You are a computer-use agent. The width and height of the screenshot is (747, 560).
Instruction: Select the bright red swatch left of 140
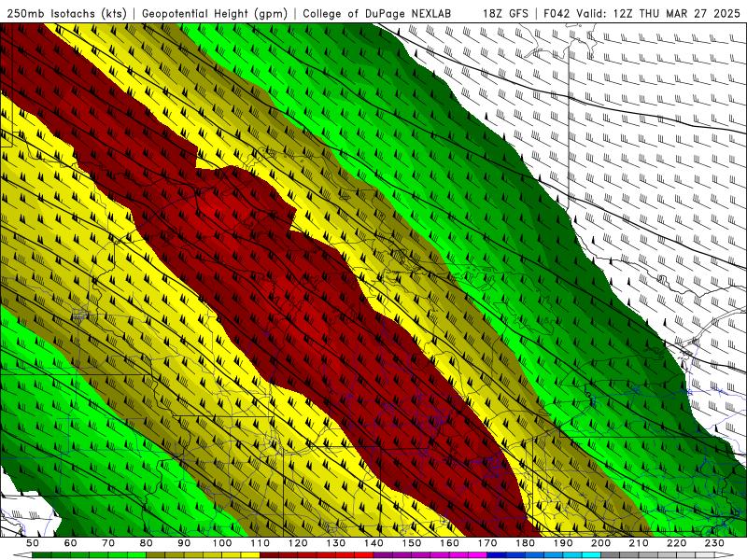(364, 554)
